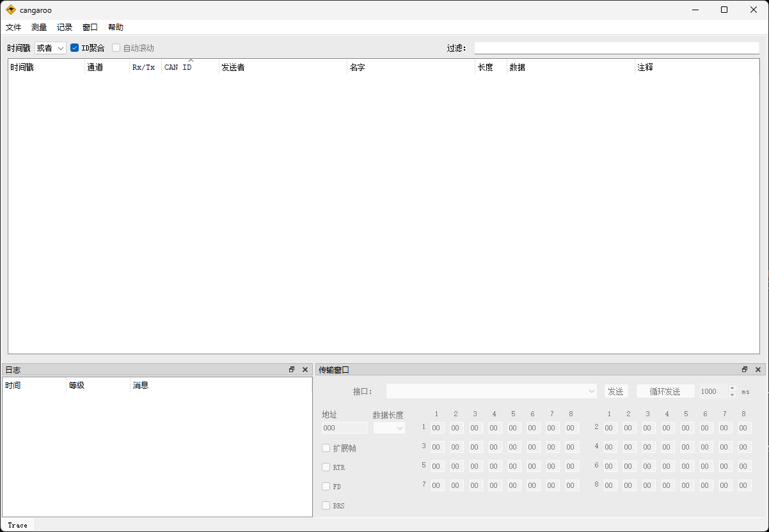Click the CAN ID column sort arrow
The width and height of the screenshot is (769, 532).
click(x=191, y=61)
